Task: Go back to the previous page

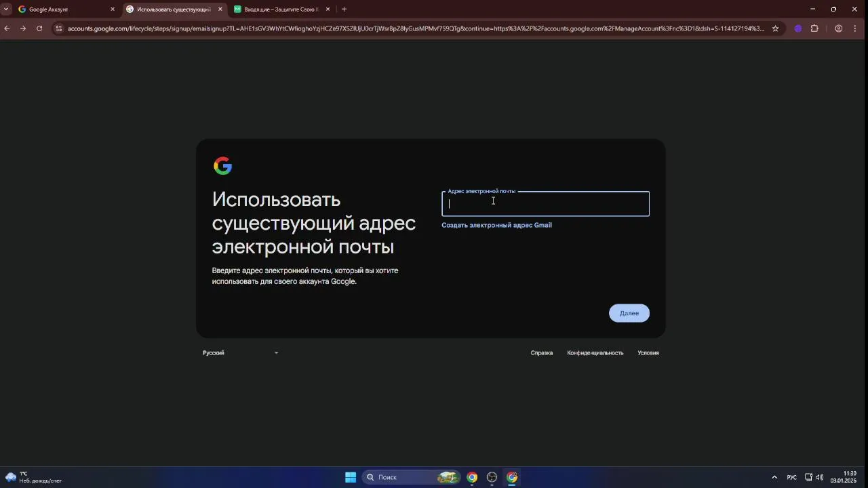Action: [x=7, y=28]
